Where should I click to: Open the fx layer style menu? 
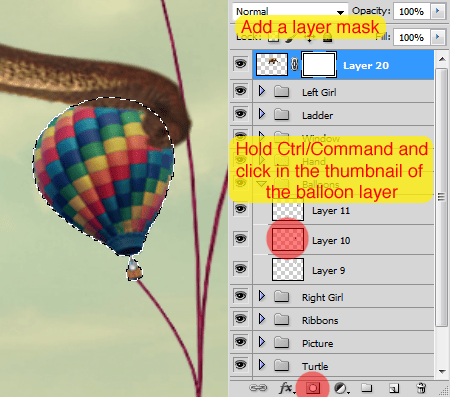(x=286, y=388)
